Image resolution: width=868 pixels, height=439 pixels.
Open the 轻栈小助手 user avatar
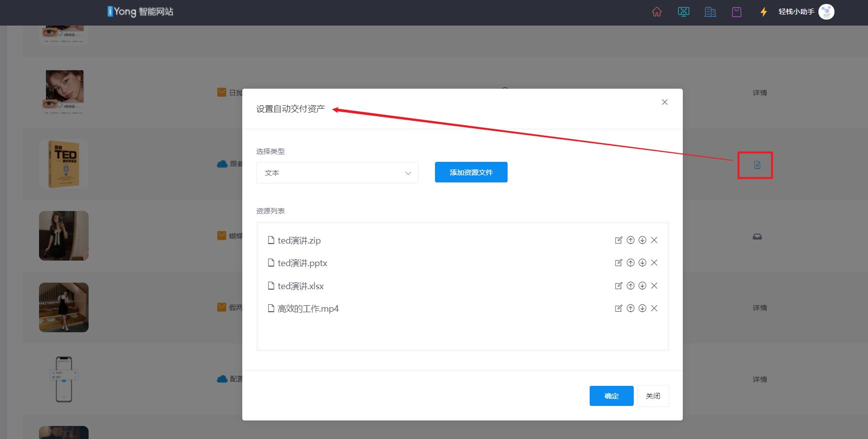click(826, 12)
